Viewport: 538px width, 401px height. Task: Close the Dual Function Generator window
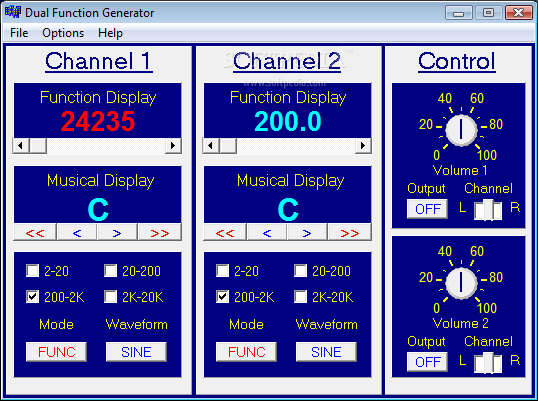coord(518,13)
